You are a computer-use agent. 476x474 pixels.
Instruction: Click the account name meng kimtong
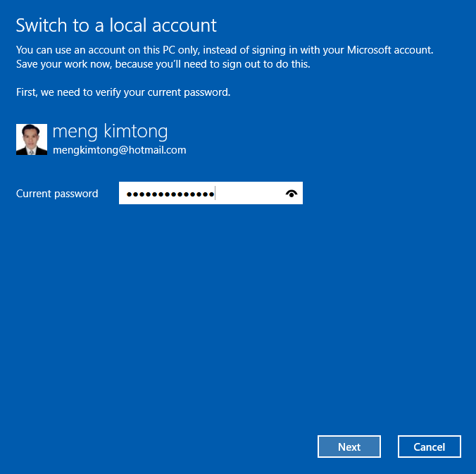110,132
